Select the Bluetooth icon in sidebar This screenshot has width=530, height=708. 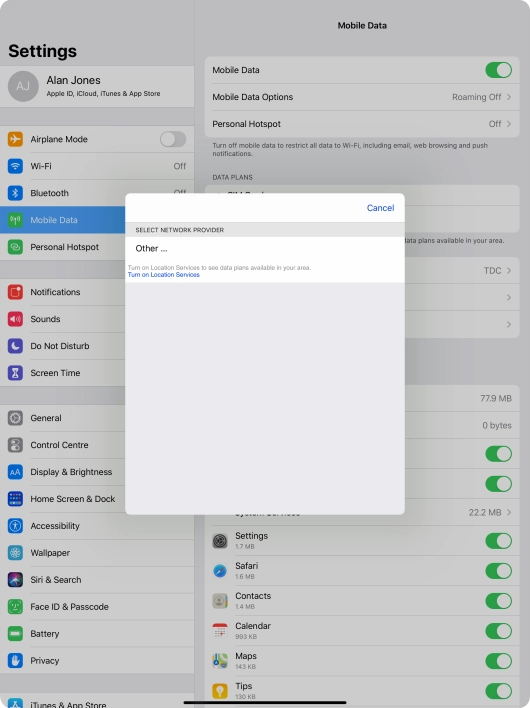pos(15,193)
